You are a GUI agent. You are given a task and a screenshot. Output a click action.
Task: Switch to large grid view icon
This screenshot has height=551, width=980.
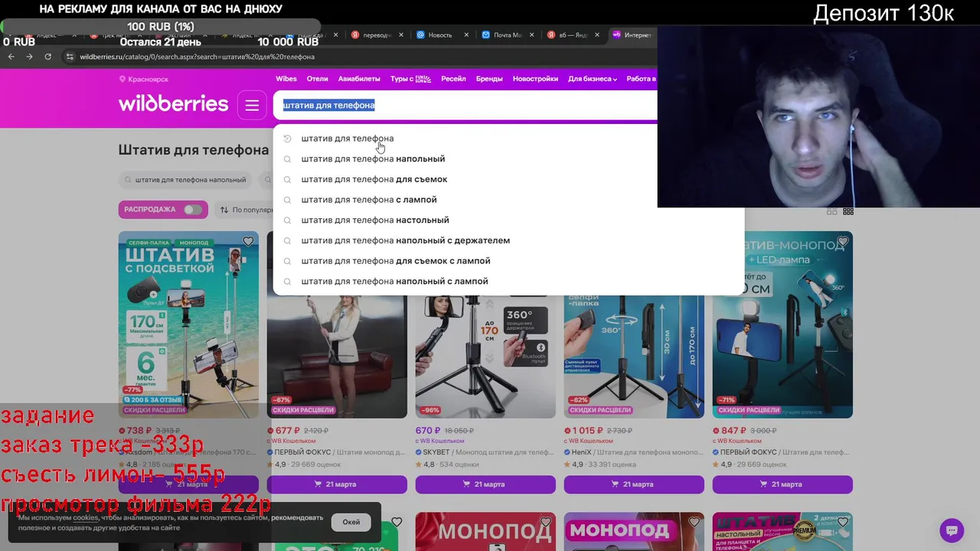click(832, 211)
